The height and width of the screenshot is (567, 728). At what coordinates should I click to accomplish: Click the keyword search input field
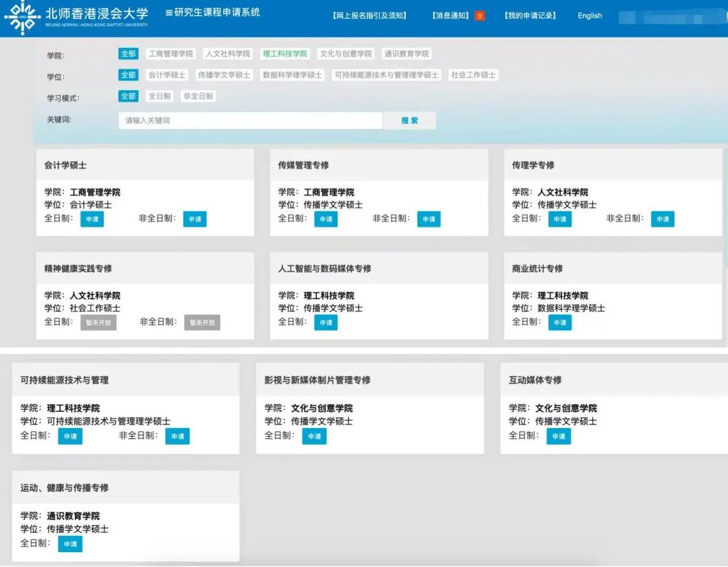[x=249, y=120]
